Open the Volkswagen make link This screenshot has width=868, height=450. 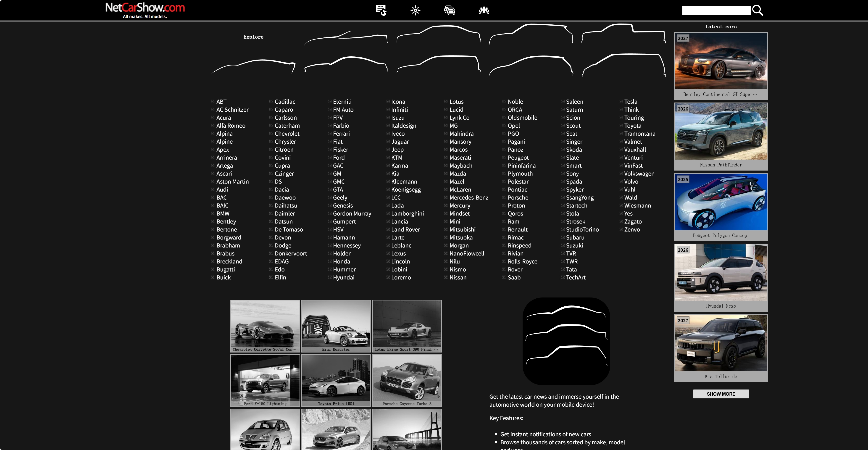pyautogui.click(x=639, y=174)
